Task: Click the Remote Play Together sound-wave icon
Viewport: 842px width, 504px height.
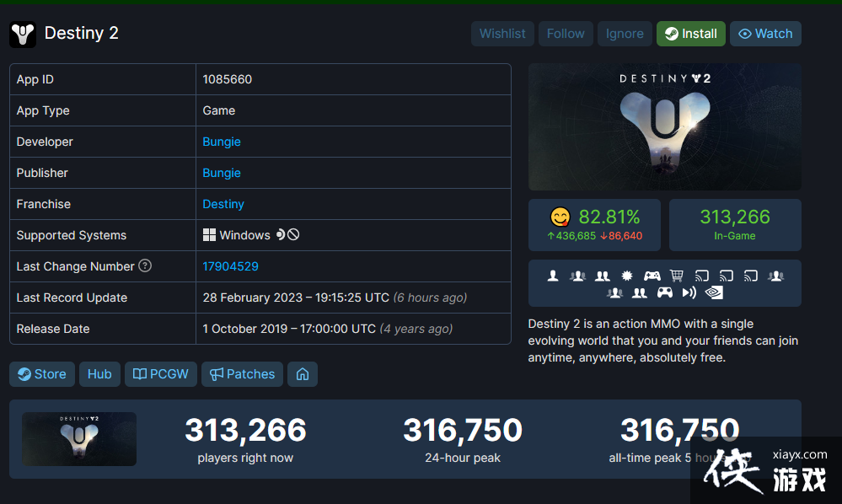Action: 689,292
